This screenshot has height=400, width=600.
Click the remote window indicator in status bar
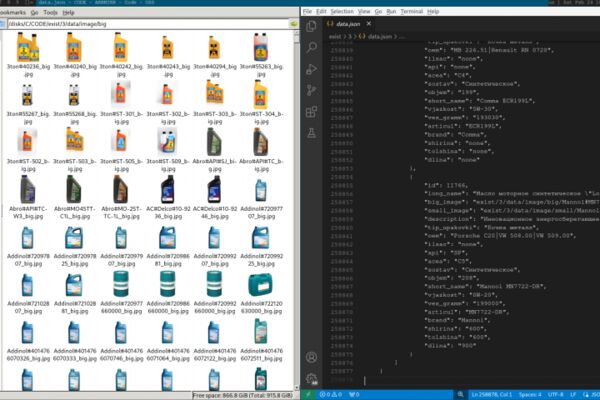pos(308,395)
